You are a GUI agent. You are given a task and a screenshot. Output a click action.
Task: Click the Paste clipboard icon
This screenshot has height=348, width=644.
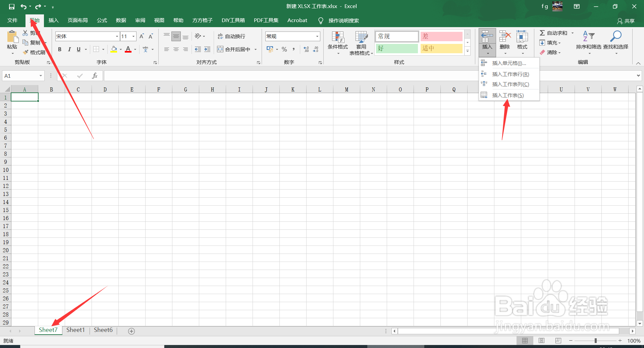pyautogui.click(x=12, y=37)
